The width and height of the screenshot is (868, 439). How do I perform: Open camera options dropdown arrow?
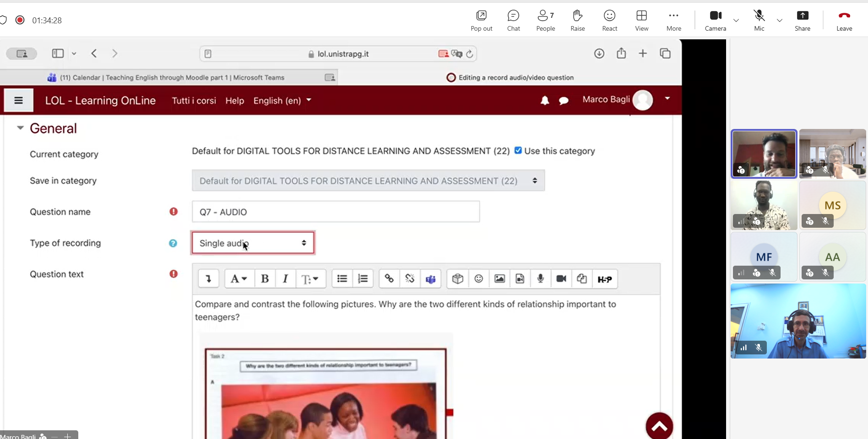pyautogui.click(x=736, y=21)
